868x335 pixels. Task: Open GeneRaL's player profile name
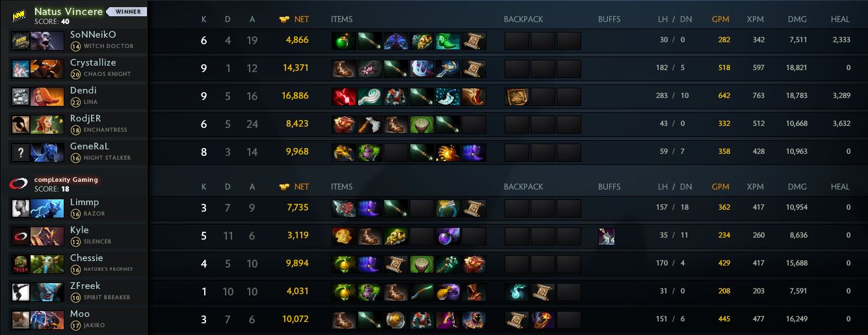[90, 146]
